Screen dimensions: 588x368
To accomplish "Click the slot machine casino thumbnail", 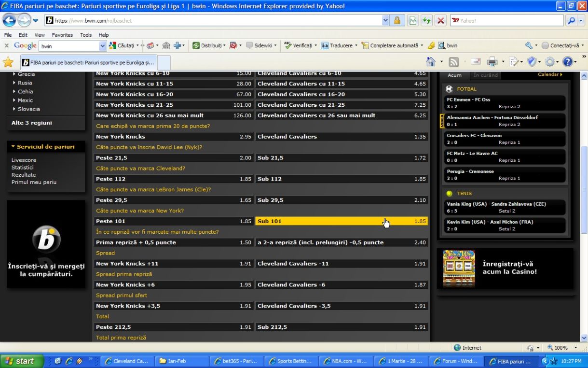I will pyautogui.click(x=459, y=269).
